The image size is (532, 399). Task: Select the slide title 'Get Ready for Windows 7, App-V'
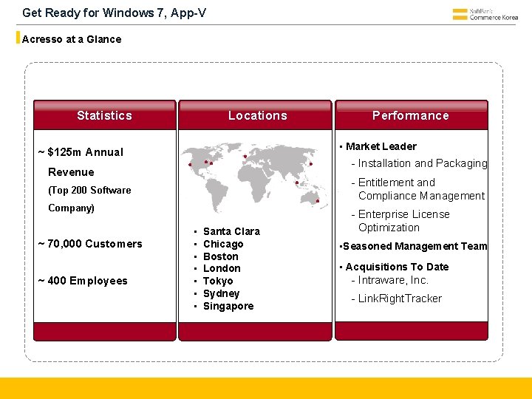114,13
